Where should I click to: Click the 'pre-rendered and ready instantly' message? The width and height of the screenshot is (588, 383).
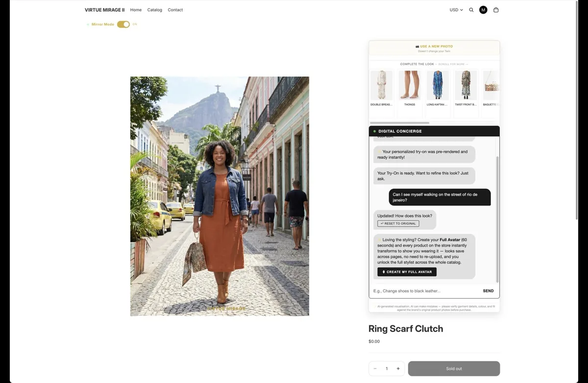point(424,154)
